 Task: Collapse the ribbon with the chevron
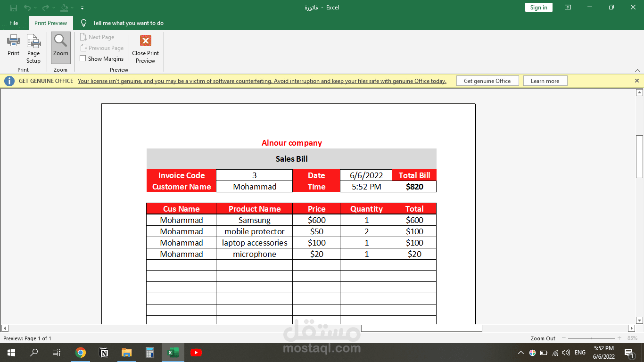pos(637,70)
